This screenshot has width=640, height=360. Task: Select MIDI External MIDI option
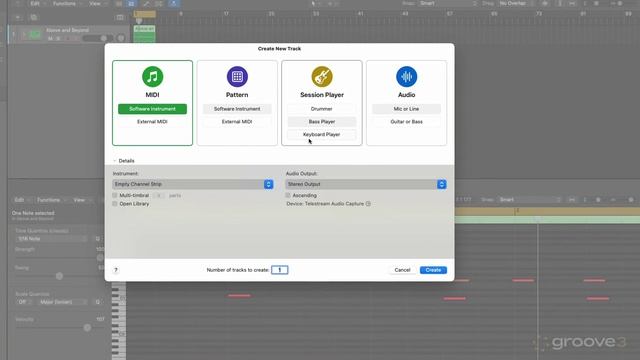pos(152,122)
